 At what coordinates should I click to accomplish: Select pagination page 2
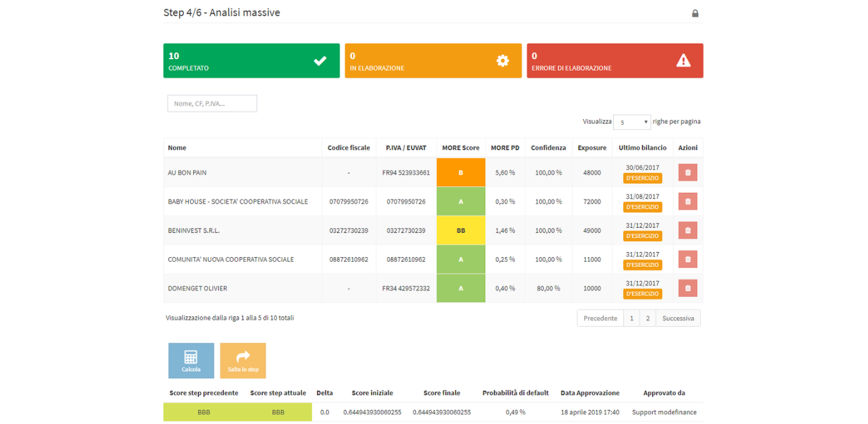(x=647, y=318)
